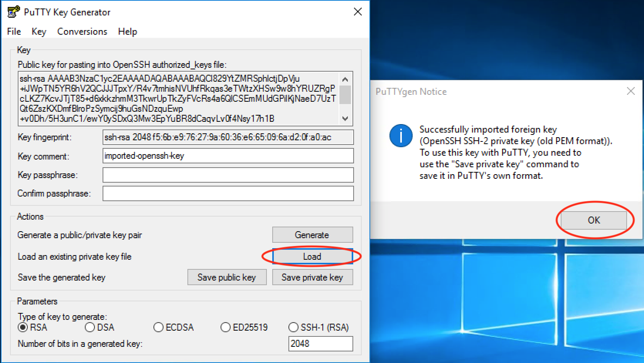Screen dimensions: 644x363
Task: Click the Generate button
Action: 312,235
